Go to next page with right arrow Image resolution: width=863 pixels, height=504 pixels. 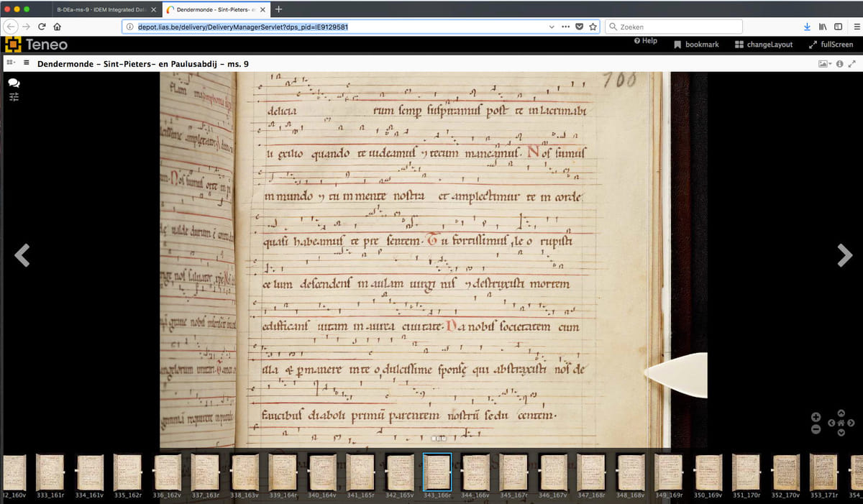tap(844, 255)
